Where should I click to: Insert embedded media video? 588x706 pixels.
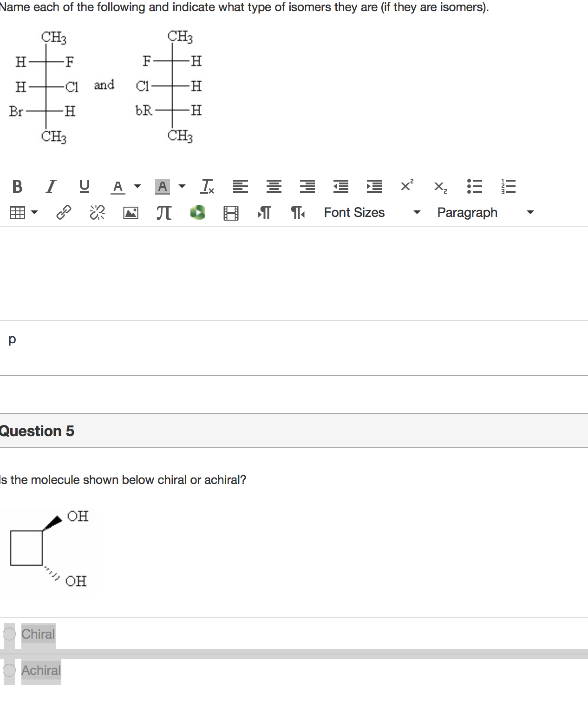(x=231, y=213)
